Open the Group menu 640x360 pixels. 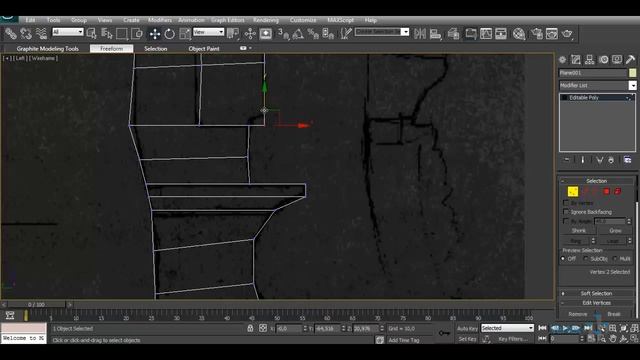[x=79, y=20]
